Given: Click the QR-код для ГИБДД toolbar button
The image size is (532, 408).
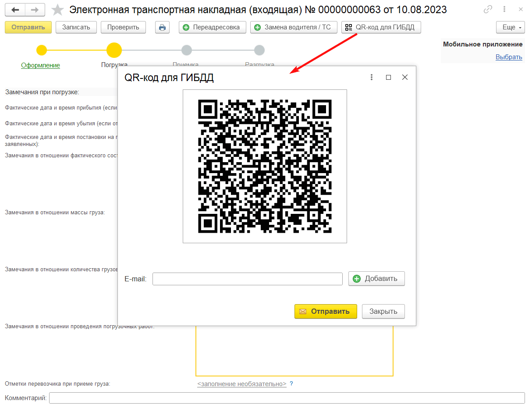Looking at the screenshot, I should 381,27.
